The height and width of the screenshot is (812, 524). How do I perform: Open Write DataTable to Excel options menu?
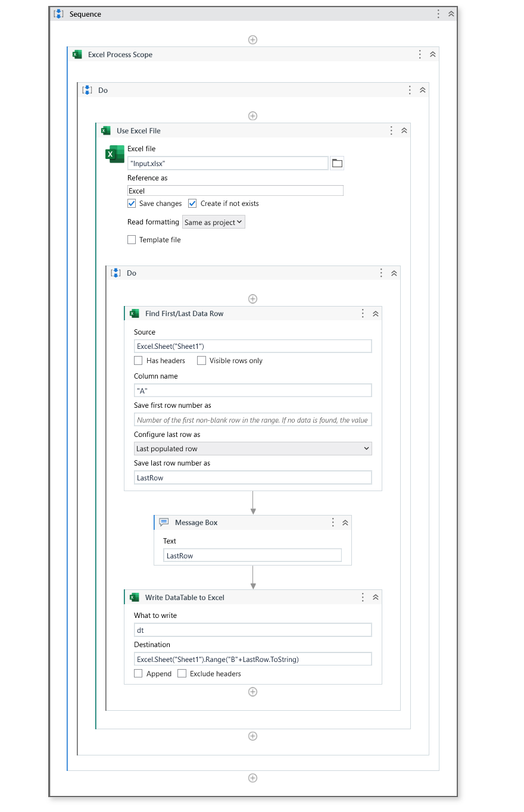(363, 597)
